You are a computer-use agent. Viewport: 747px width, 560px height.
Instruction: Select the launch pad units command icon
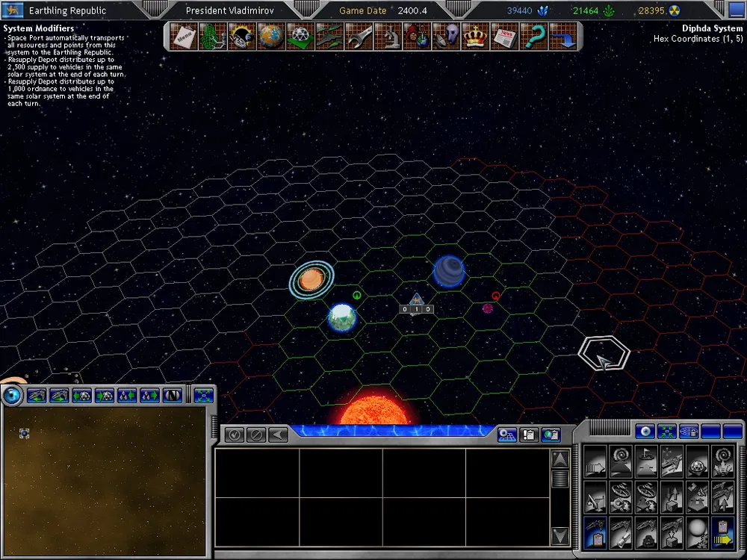pyautogui.click(x=698, y=497)
